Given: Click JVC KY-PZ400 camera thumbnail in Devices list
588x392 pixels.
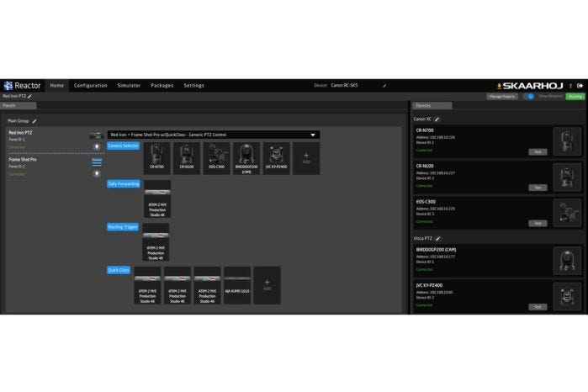Looking at the screenshot, I should coord(567,296).
